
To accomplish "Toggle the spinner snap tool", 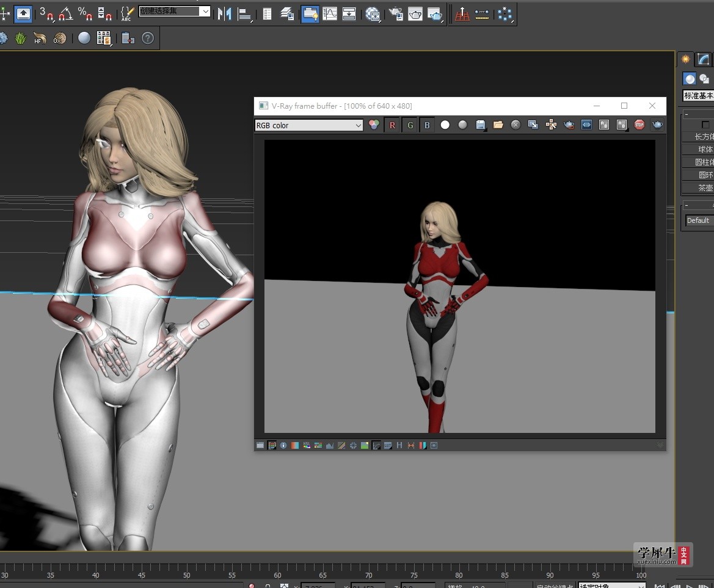I will tap(104, 13).
